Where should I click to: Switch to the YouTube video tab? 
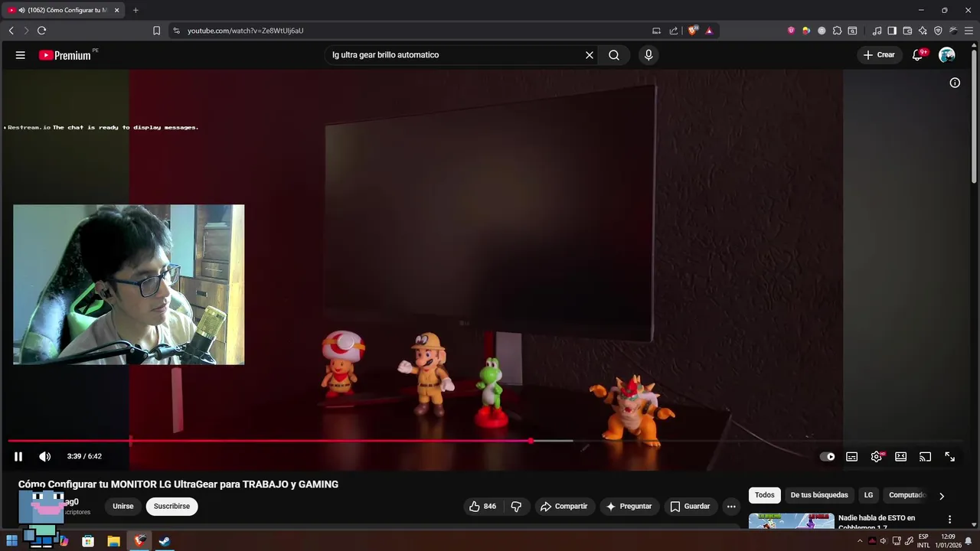point(64,10)
